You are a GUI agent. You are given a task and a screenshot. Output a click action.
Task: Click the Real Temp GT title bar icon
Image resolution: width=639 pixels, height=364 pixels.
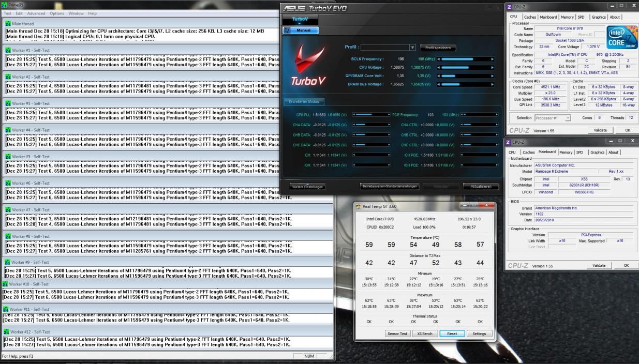pyautogui.click(x=359, y=206)
